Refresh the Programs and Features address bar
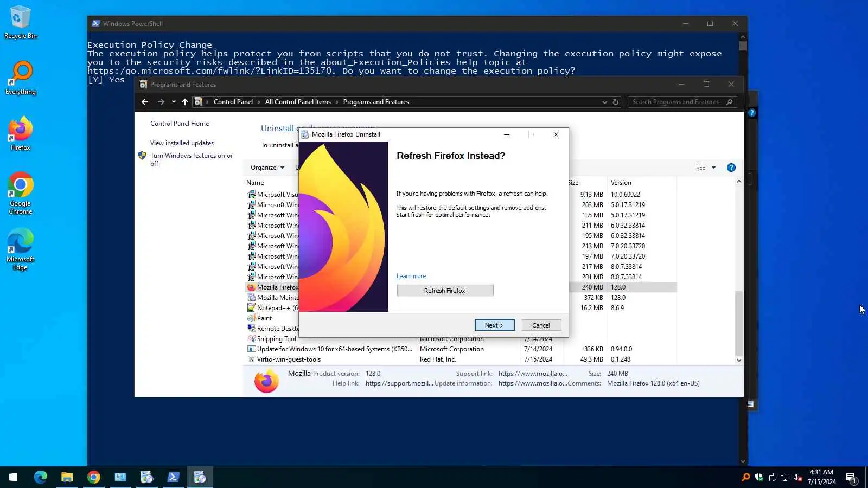 tap(616, 102)
